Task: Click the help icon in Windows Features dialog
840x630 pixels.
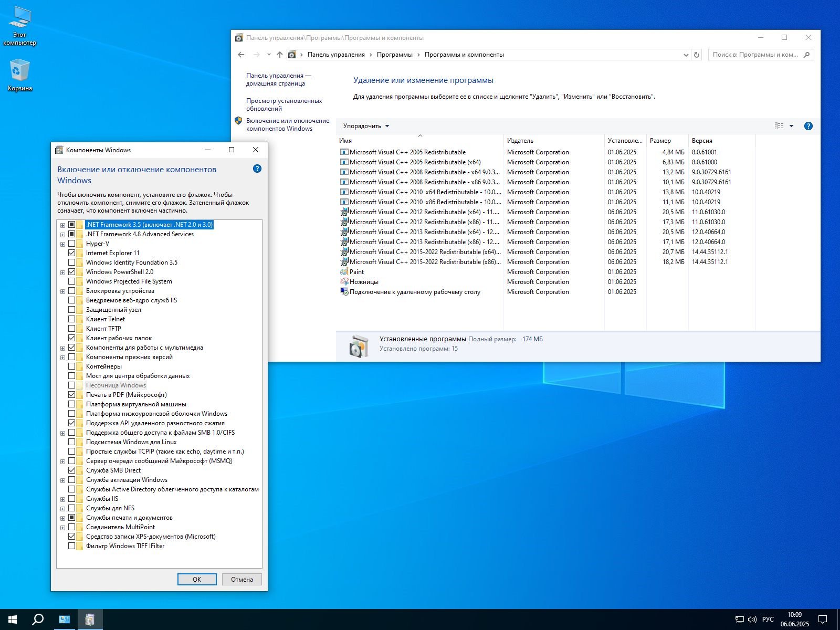Action: click(257, 169)
